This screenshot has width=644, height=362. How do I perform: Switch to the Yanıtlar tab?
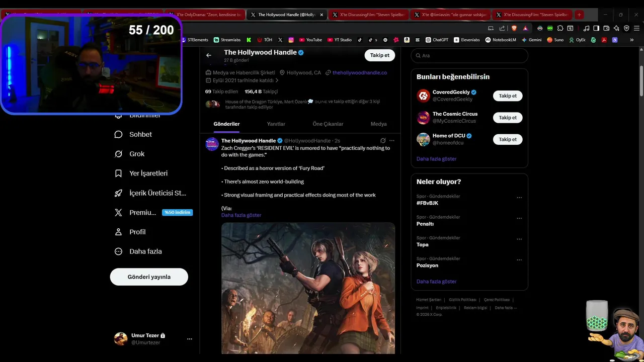(x=276, y=124)
